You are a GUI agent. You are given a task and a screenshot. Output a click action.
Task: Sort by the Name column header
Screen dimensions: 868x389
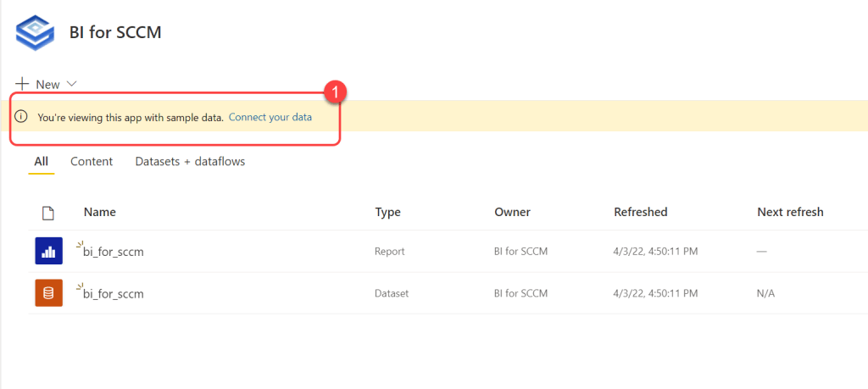pyautogui.click(x=100, y=212)
